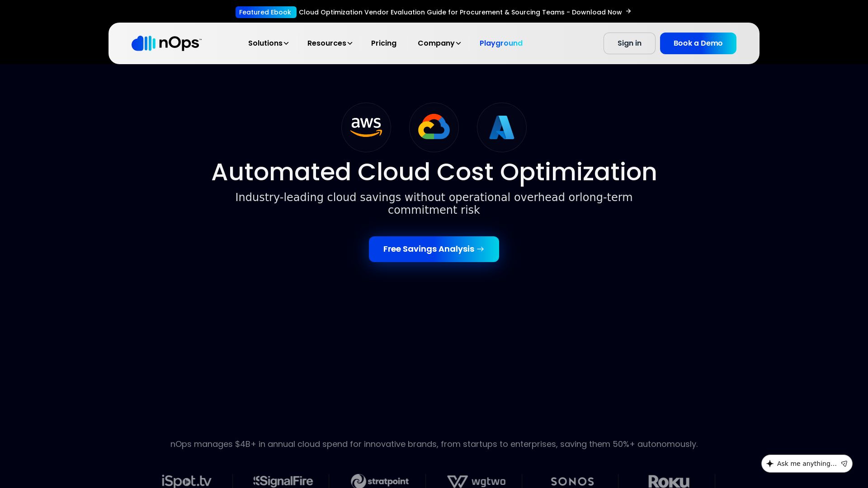Click the Ask me anything input field
The width and height of the screenshot is (868, 488).
point(807,464)
